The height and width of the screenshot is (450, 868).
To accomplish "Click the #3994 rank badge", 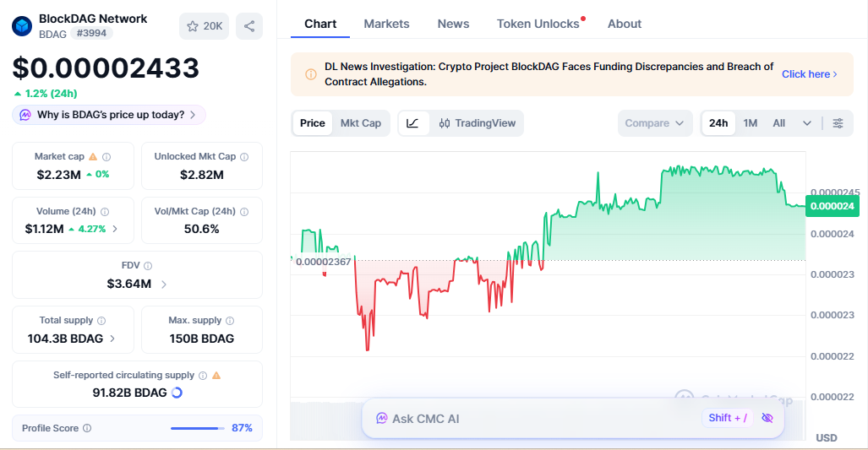I will click(x=91, y=33).
